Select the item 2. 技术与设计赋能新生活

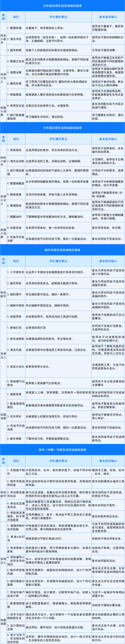pos(16,616)
